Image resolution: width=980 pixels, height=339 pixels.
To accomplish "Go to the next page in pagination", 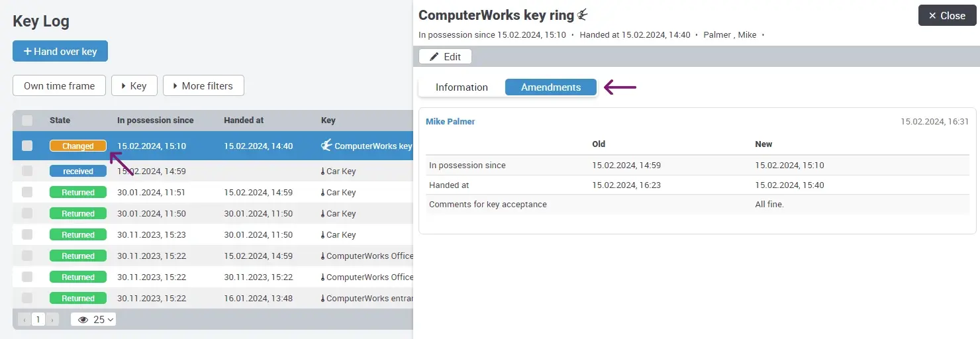I will coord(53,320).
